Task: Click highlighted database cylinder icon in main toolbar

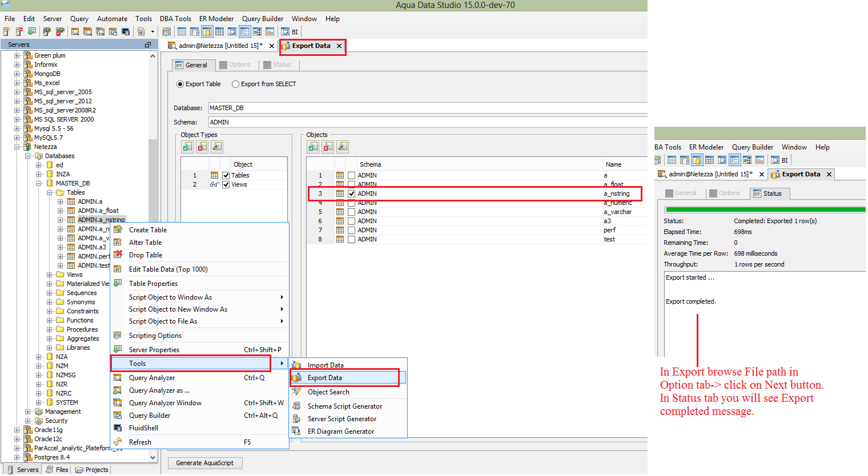Action: pyautogui.click(x=207, y=31)
